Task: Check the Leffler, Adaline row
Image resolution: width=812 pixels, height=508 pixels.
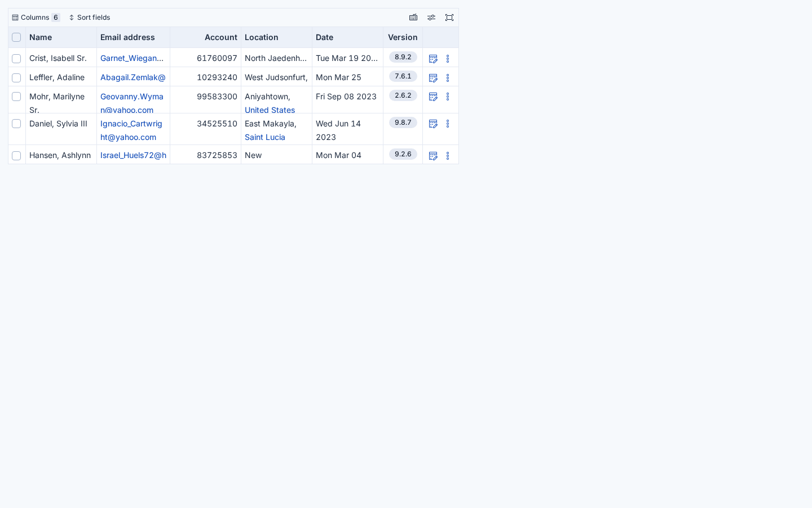Action: point(16,78)
